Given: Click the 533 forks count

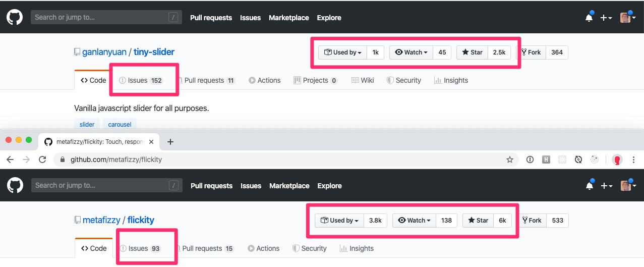Looking at the screenshot, I should pos(557,221).
